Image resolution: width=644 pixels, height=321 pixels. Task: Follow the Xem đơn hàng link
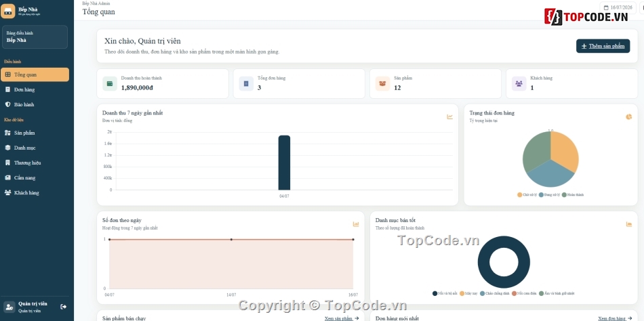(x=615, y=318)
